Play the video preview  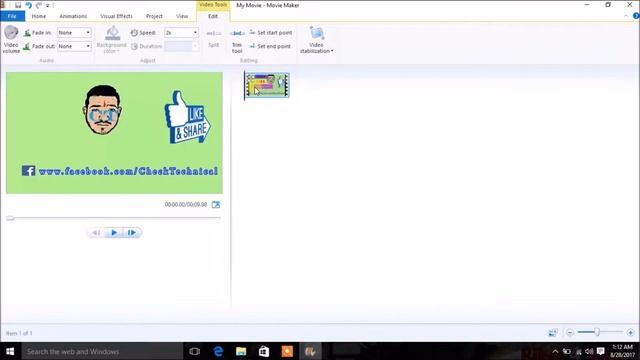(114, 233)
